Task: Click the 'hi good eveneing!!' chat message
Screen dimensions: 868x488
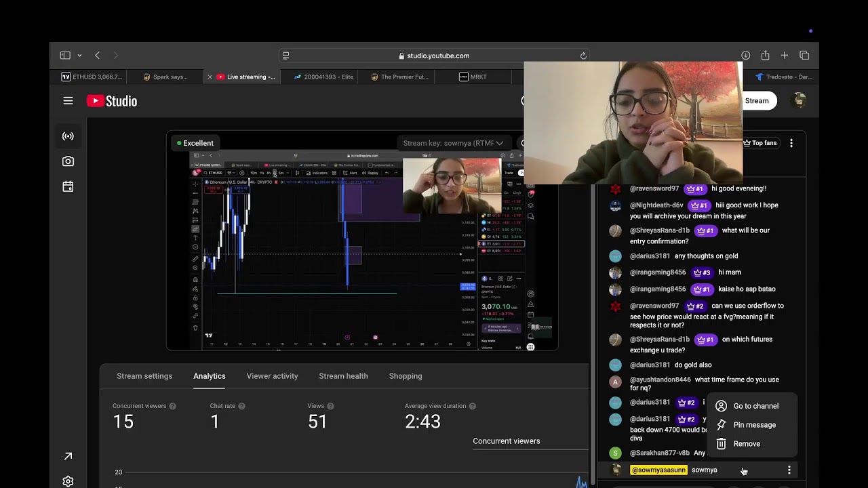Action: click(x=738, y=188)
